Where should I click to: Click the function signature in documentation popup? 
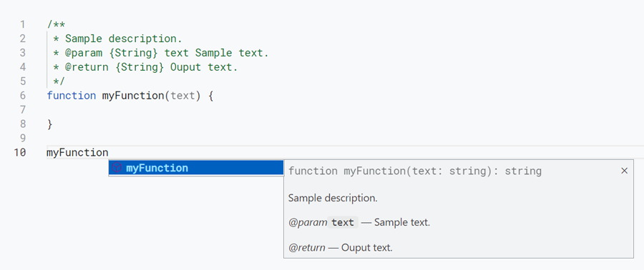[x=415, y=171]
